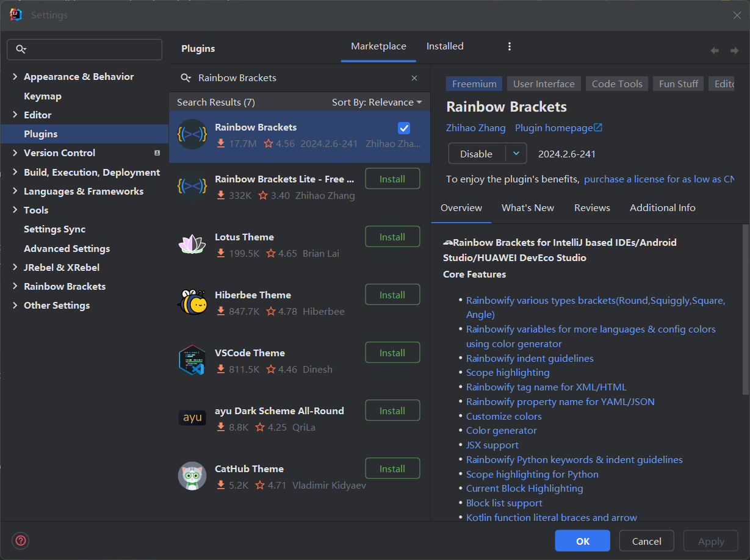Image resolution: width=750 pixels, height=560 pixels.
Task: Click the Rainbow Brackets plugin icon
Action: (x=192, y=134)
